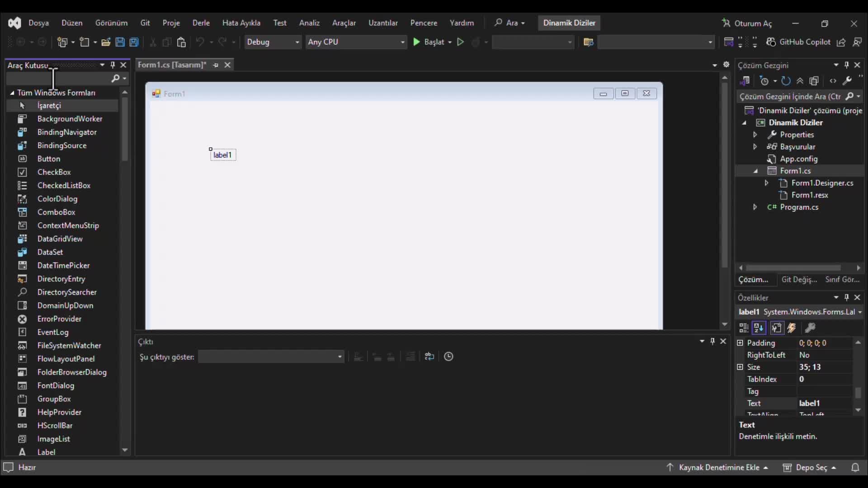
Task: Switch to the Sınıf Gör... tab
Action: (x=843, y=280)
